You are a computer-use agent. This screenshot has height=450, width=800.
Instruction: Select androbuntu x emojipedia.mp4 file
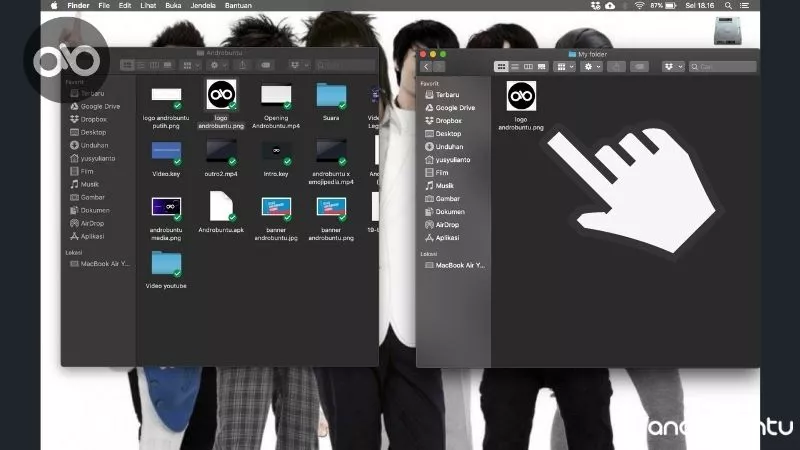click(x=331, y=162)
